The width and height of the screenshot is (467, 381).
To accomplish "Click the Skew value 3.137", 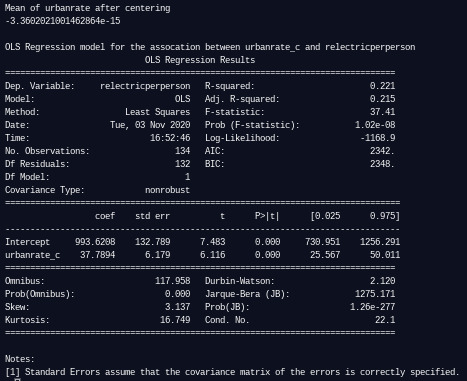I will (178, 307).
